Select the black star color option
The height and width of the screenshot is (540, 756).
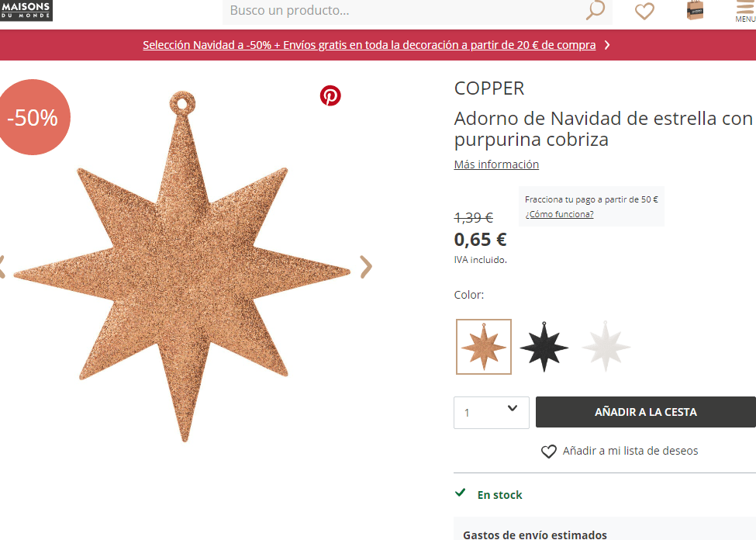[544, 347]
